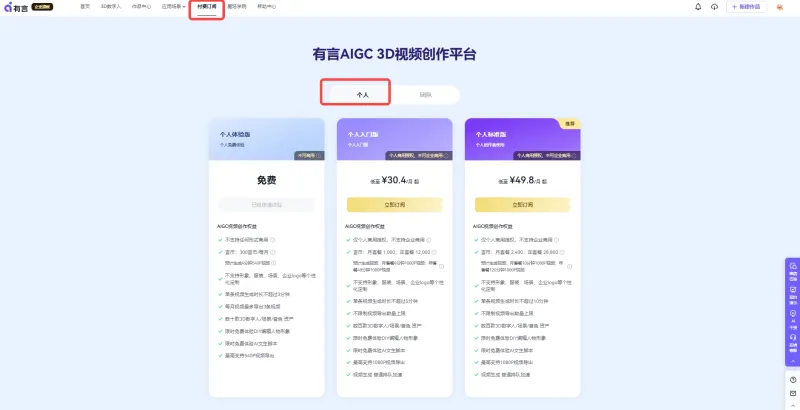
Task: Click the first cloud icon in purple sidebar
Action: [793, 266]
